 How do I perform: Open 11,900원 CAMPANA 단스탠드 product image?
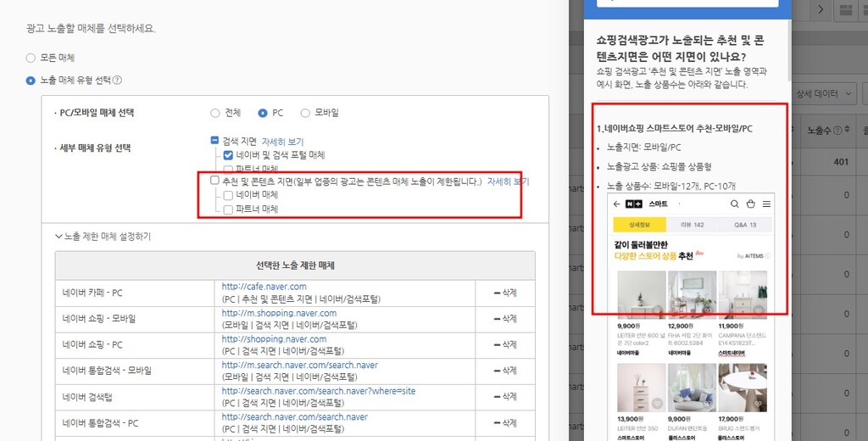(x=743, y=294)
